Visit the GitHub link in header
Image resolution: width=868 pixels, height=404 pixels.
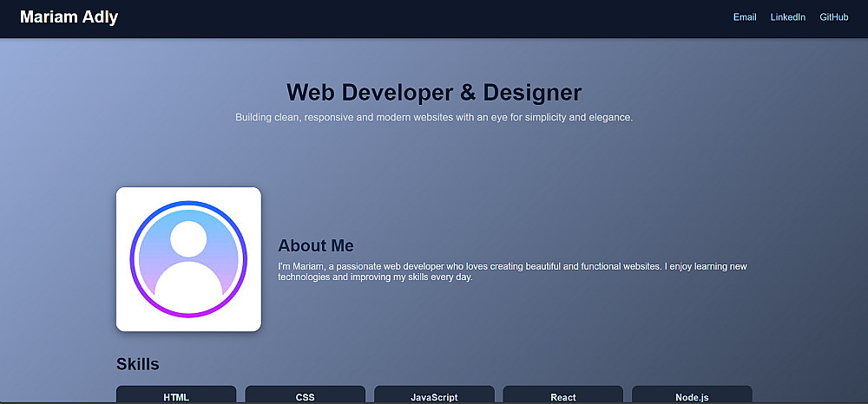pyautogui.click(x=833, y=17)
